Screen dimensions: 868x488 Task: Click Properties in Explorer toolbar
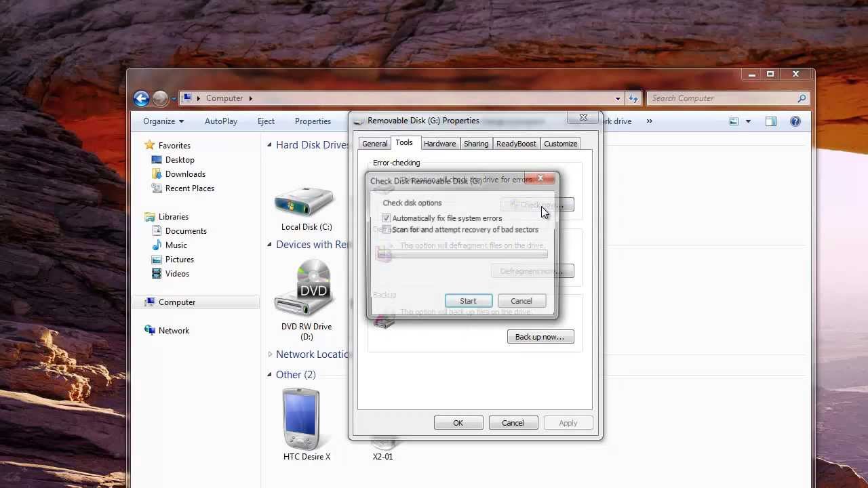[313, 121]
